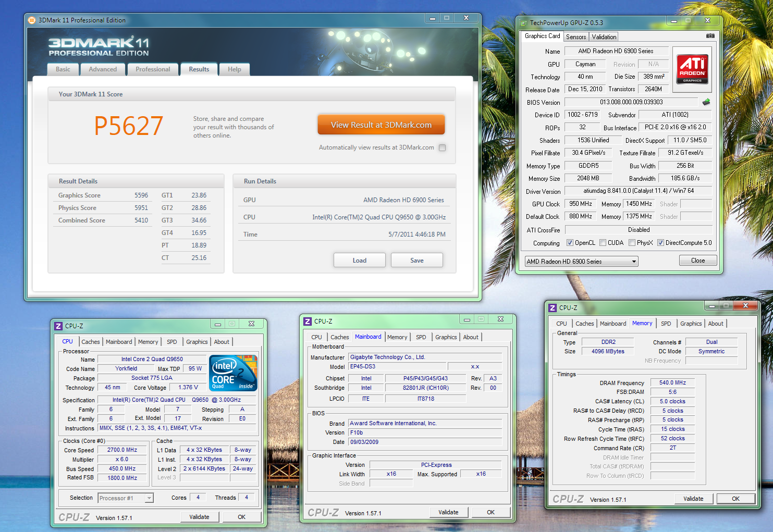Switch to Basic tab in 3DMark 11
Viewport: 773px width, 532px height.
click(63, 69)
